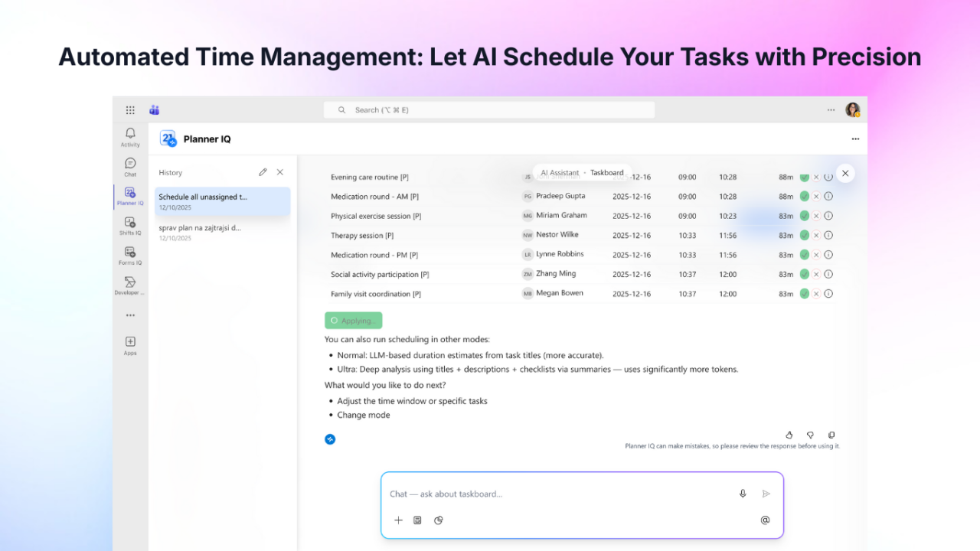Image resolution: width=980 pixels, height=551 pixels.
Task: Show info for Family visit coordination
Action: (828, 294)
